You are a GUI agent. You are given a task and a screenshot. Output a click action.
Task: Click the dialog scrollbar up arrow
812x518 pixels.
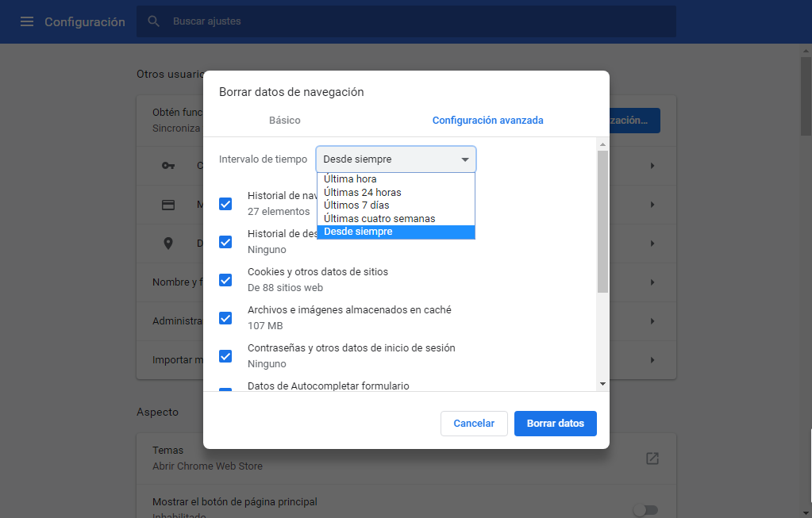click(602, 144)
